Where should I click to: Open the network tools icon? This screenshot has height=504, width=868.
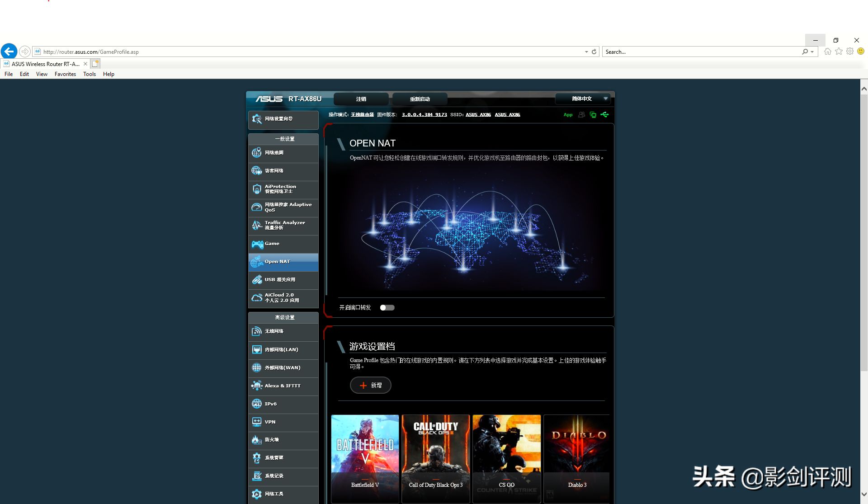pos(257,494)
